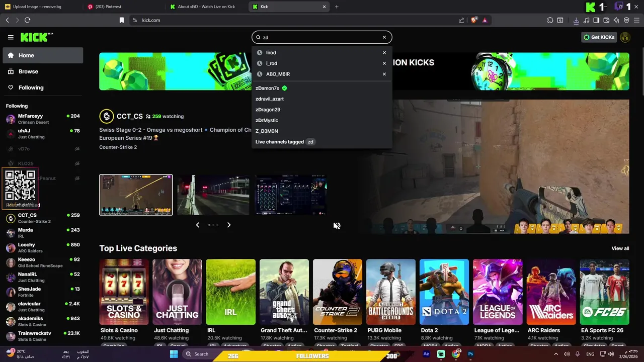Remove recent search 'i_rod'
The width and height of the screenshot is (644, 362).
click(x=384, y=63)
